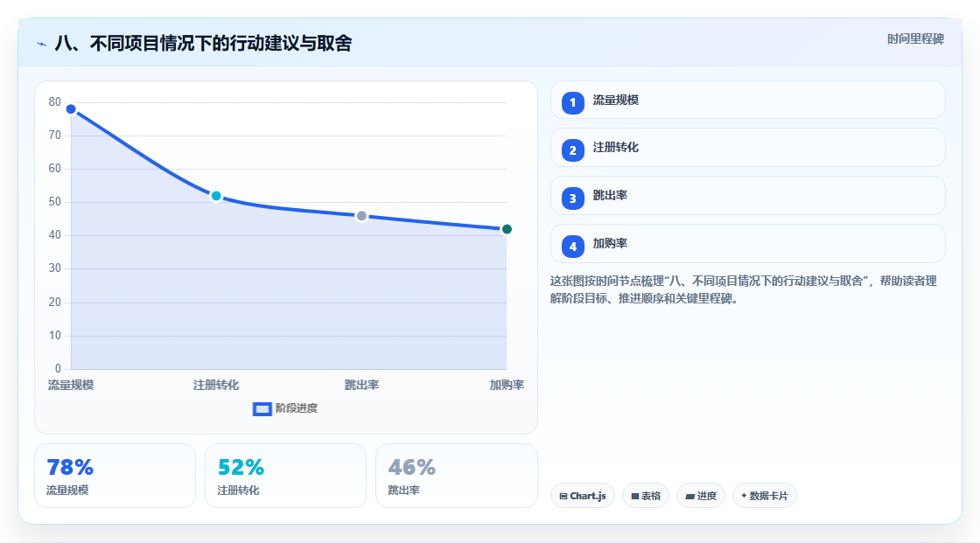980x543 pixels.
Task: Click the icon in the 表格 tag
Action: point(635,496)
